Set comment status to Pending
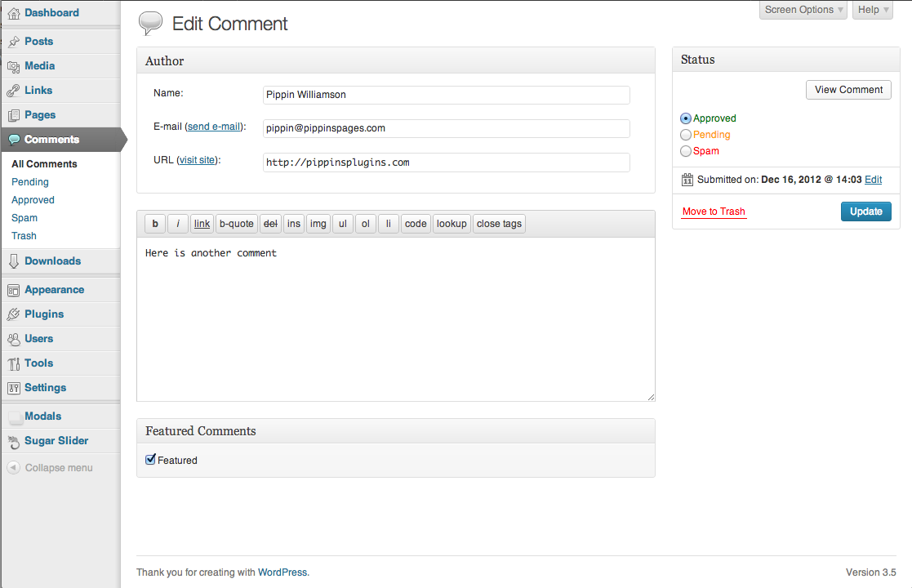 686,135
